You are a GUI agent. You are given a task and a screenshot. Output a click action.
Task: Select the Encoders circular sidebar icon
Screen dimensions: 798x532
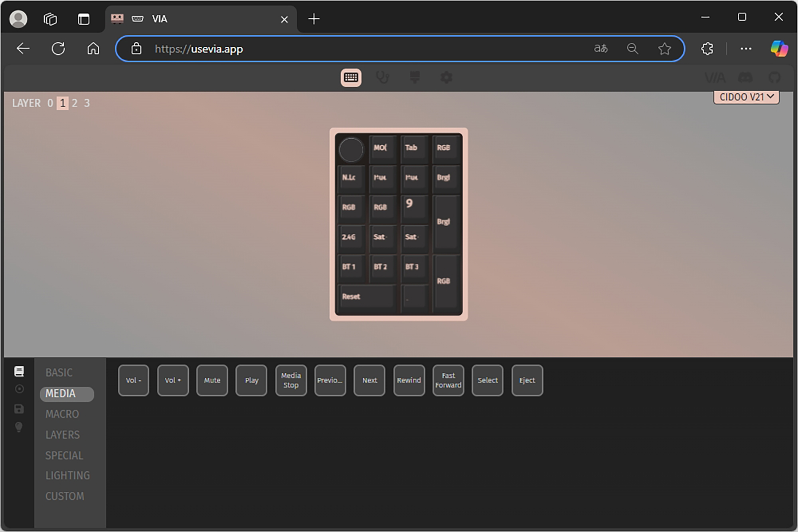click(x=19, y=389)
